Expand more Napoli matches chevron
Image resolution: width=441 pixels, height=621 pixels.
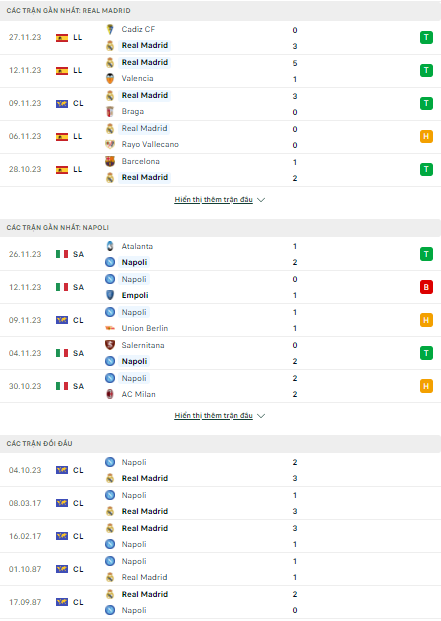[x=261, y=416]
